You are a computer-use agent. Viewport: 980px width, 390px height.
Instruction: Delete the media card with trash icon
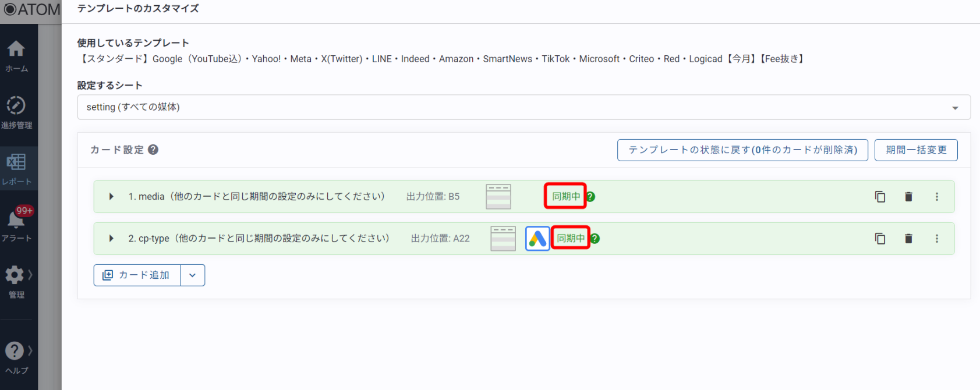coord(908,197)
